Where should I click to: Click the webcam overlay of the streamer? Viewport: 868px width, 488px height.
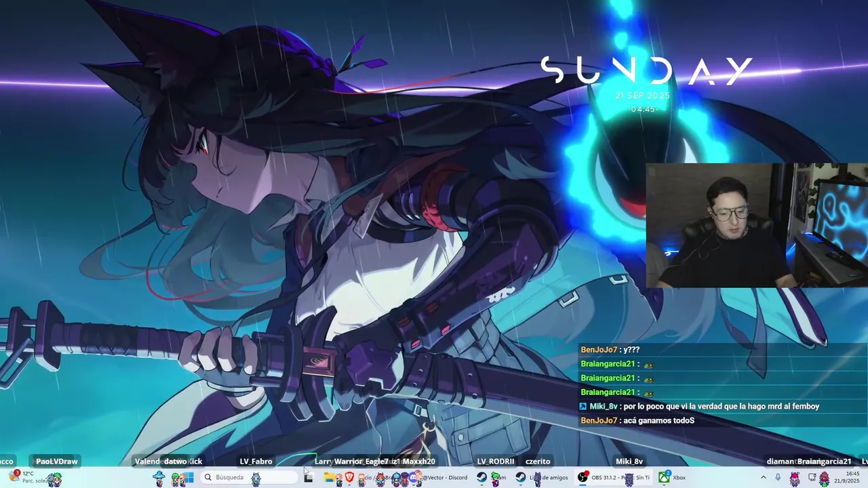click(756, 225)
